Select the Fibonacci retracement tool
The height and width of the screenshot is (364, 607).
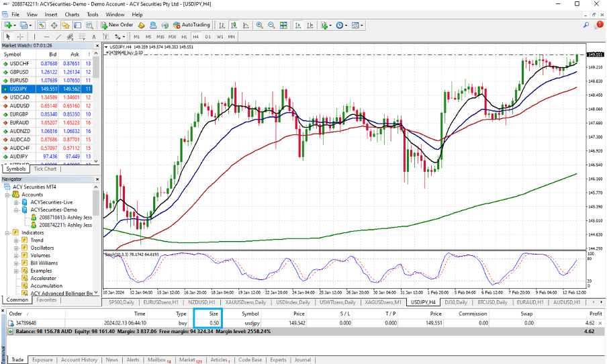(x=83, y=36)
